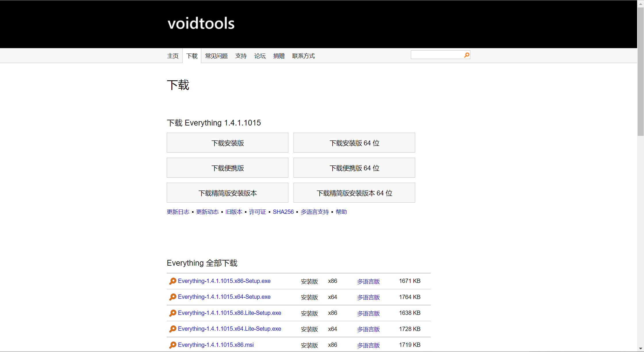Open the 更新日志 link
This screenshot has width=644, height=352.
[178, 212]
